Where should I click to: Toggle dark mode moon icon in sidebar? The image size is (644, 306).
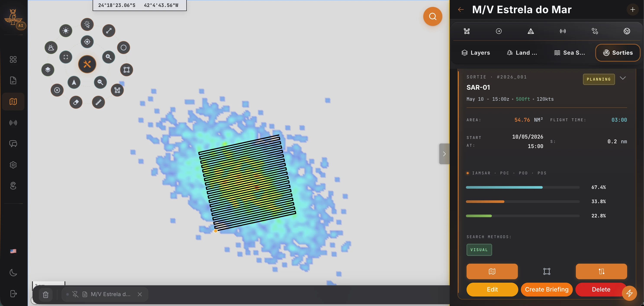13,272
